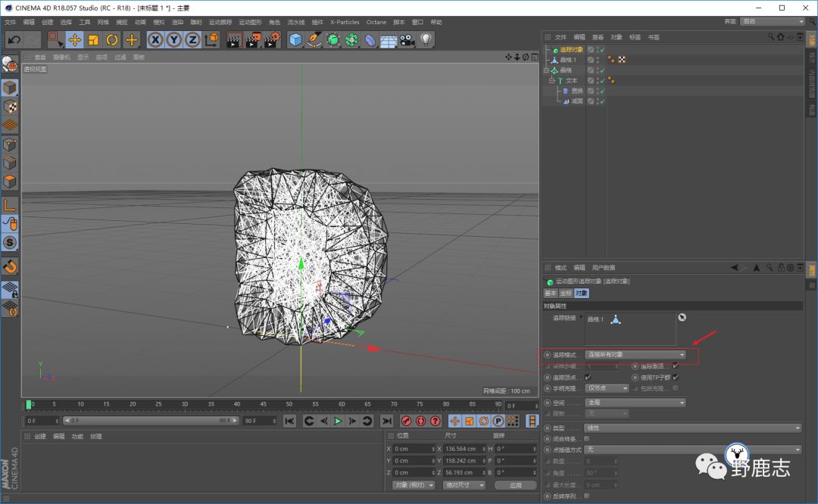Jump to the timeline end

pyautogui.click(x=386, y=421)
